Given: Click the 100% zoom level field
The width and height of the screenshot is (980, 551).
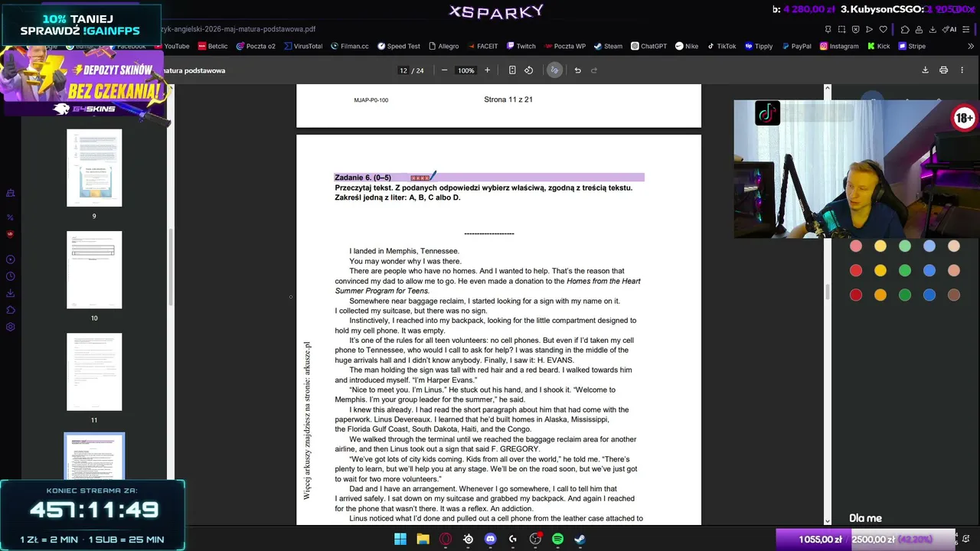Looking at the screenshot, I should coord(465,70).
